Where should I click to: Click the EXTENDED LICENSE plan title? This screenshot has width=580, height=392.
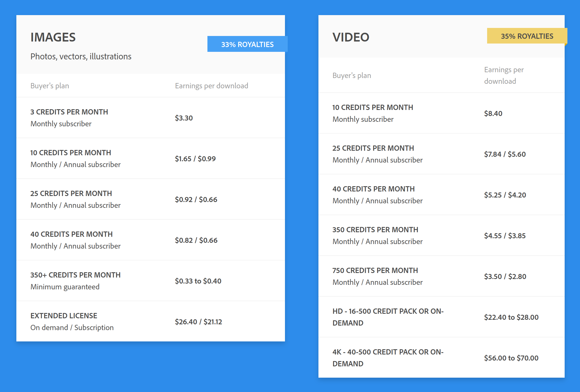click(64, 316)
